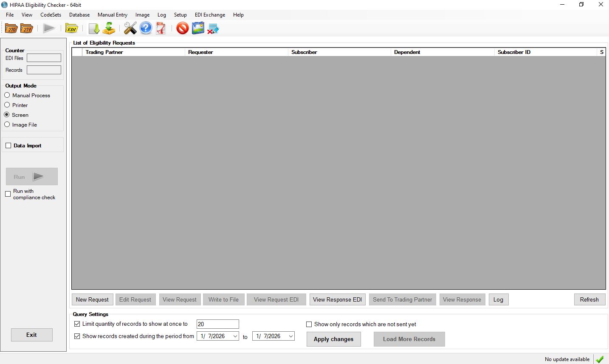Screen dimensions: 609x364
Task: Click the page with green down arrow icon
Action: 94,28
